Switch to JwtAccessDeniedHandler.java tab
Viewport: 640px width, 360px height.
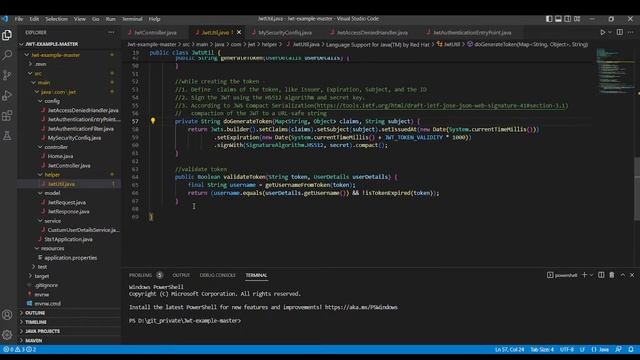click(x=372, y=32)
